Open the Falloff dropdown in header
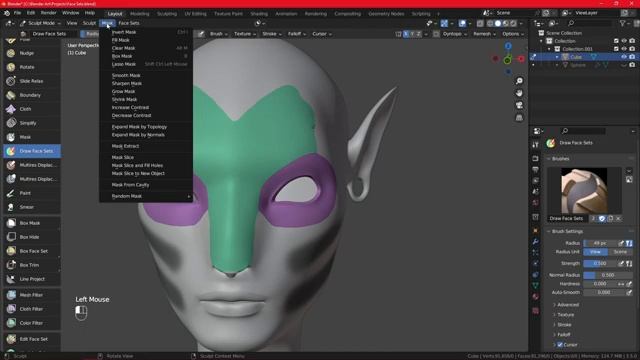 click(297, 34)
